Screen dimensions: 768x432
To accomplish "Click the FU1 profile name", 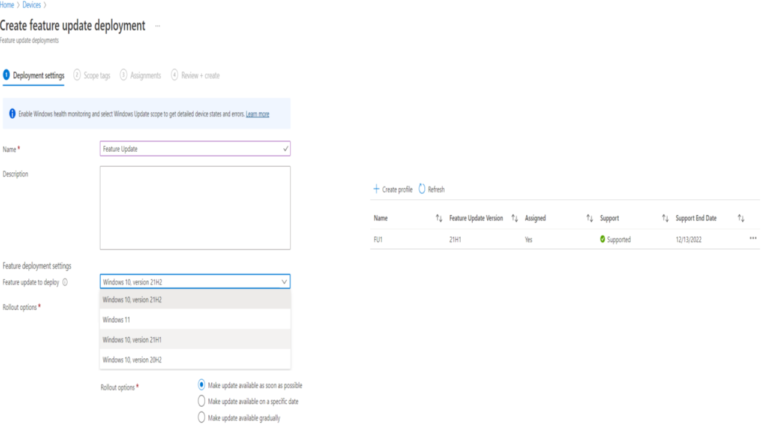I will (x=378, y=240).
